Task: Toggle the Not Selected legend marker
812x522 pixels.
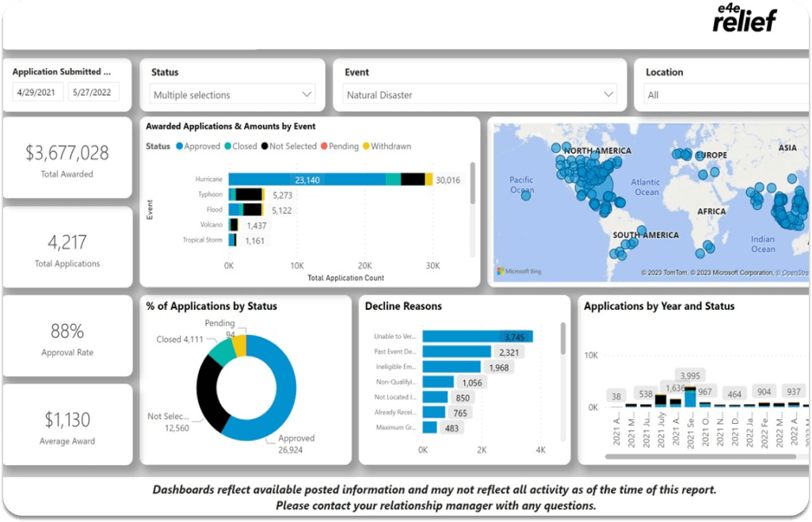Action: [265, 147]
